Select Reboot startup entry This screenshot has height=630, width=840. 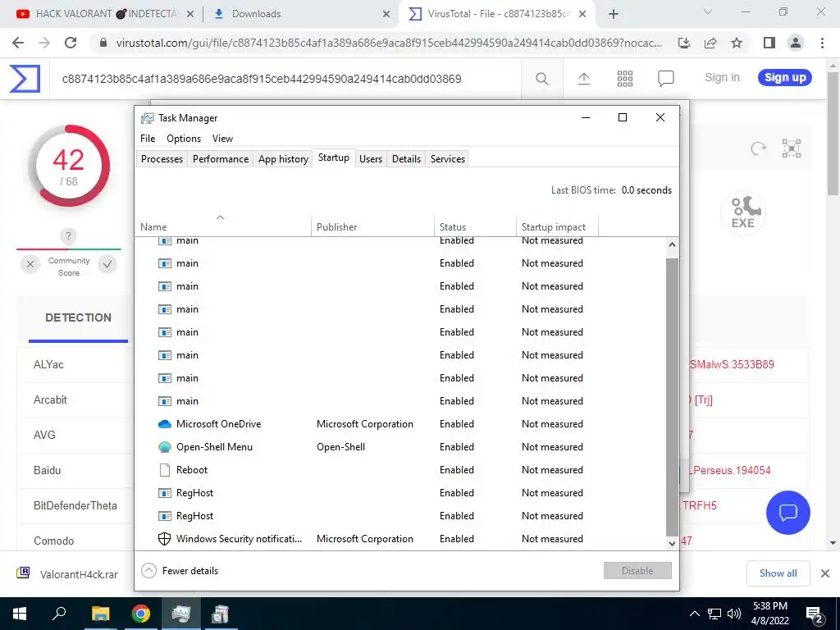401,470
